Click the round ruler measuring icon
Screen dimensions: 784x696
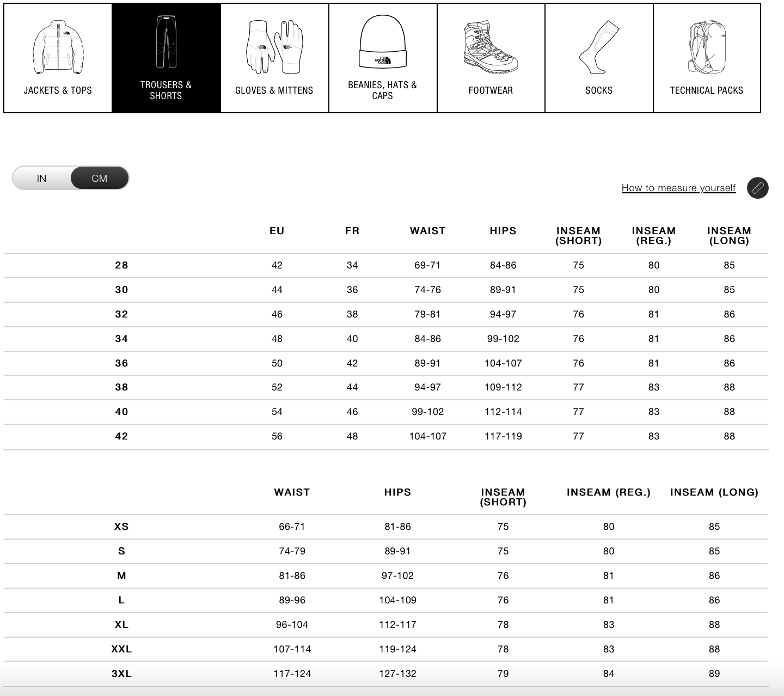click(x=757, y=188)
